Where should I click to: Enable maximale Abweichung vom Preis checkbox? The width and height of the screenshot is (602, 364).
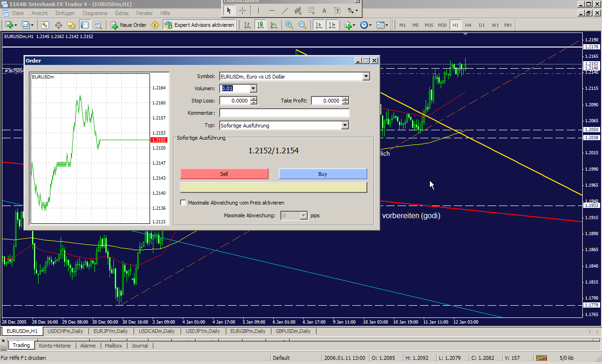(183, 203)
